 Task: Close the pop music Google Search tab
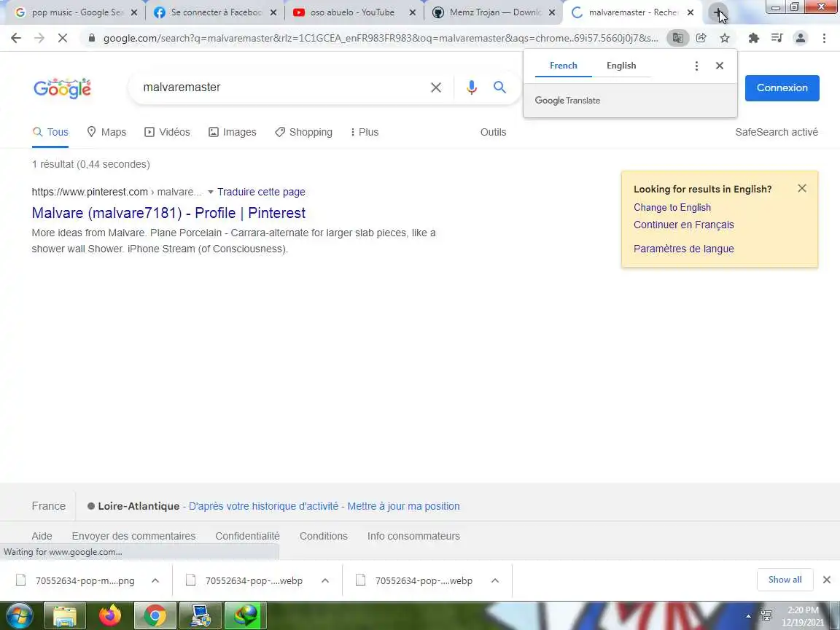pyautogui.click(x=134, y=12)
